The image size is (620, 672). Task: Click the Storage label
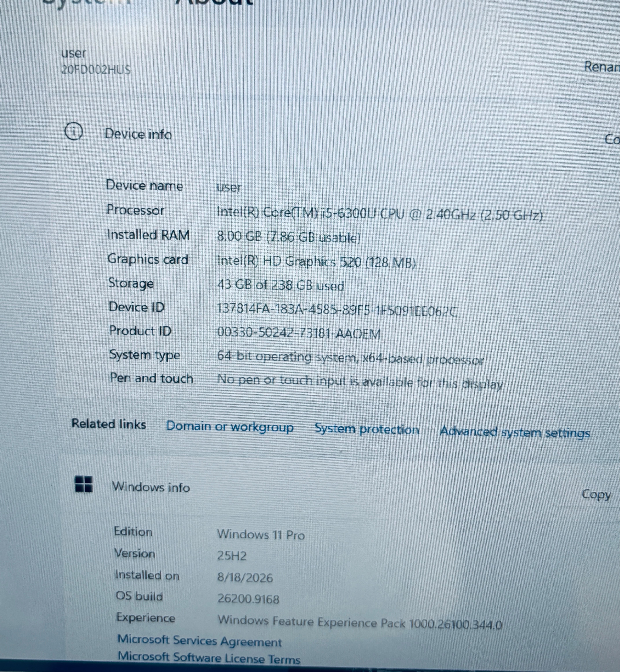pyautogui.click(x=131, y=283)
